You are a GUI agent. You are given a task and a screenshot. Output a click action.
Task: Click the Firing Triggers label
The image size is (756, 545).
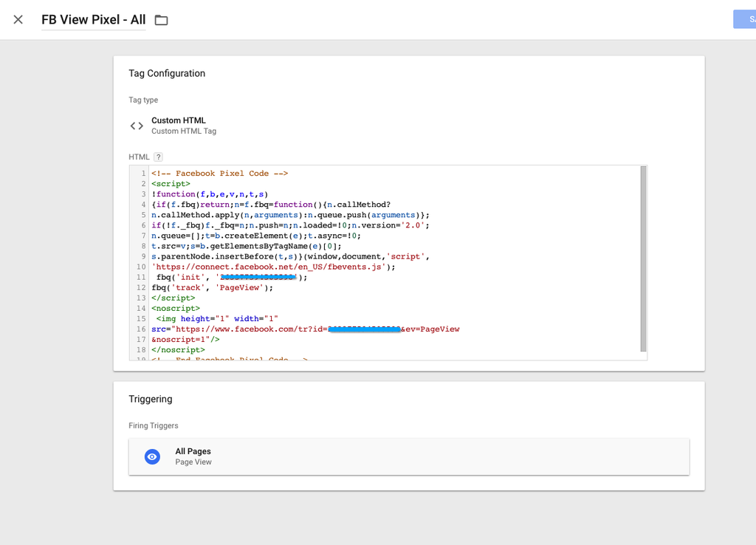154,425
